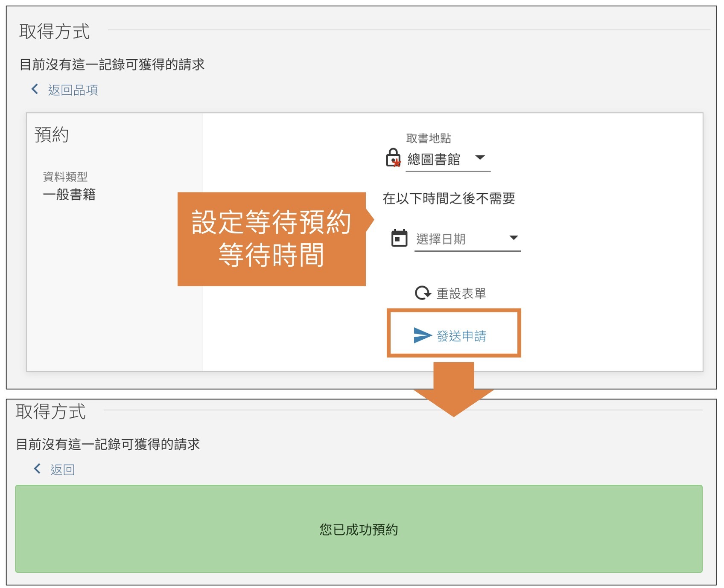Click the 在以下時間之後不需要 label
724x588 pixels.
tap(449, 198)
